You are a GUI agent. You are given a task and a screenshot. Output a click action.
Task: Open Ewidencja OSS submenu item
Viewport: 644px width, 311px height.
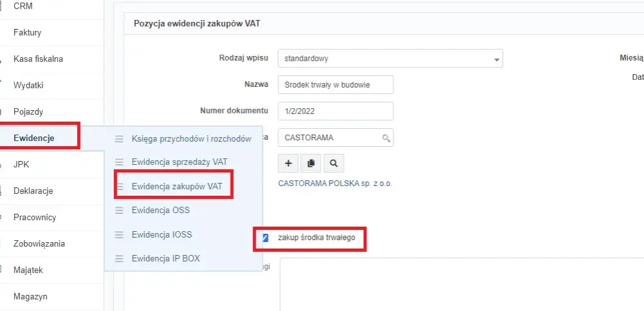(160, 211)
